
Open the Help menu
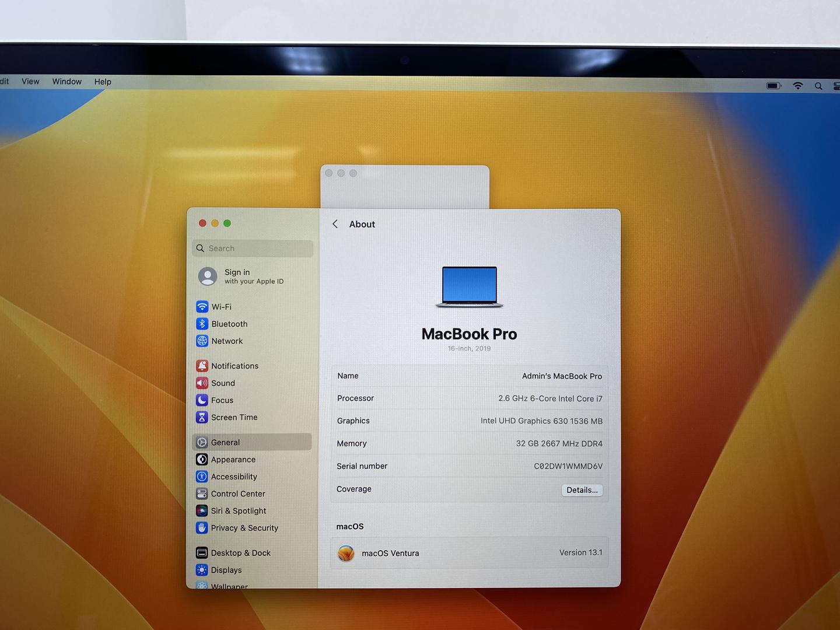click(x=103, y=82)
